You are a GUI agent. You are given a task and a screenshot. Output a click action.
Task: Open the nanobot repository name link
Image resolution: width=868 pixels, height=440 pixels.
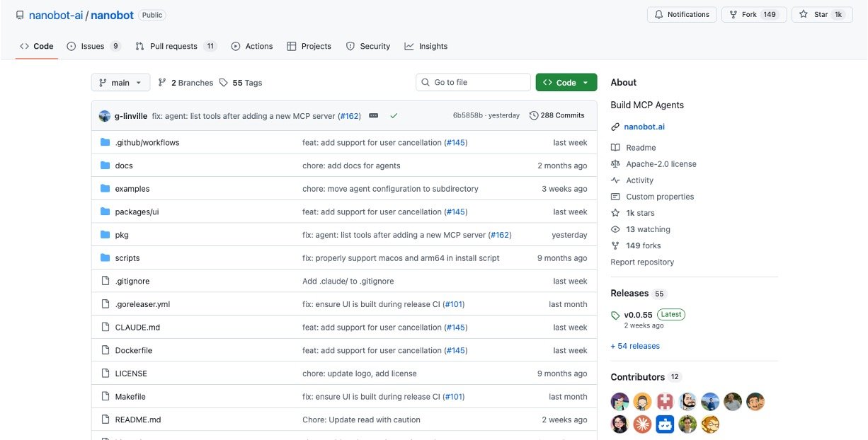tap(112, 15)
